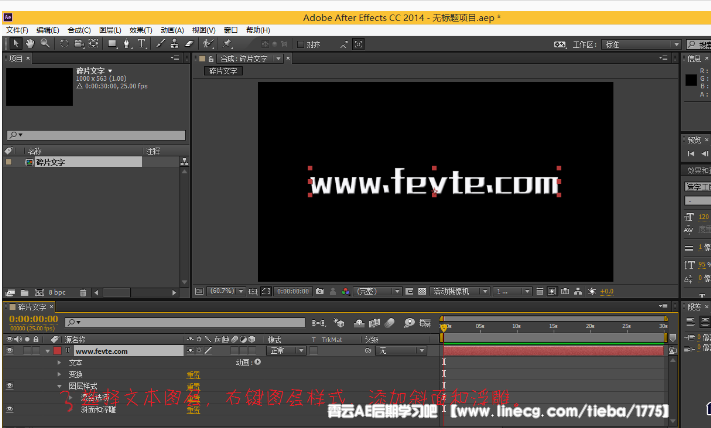The height and width of the screenshot is (428, 711).
Task: Toggle the snapping checkbox in toolbar
Action: coord(301,44)
